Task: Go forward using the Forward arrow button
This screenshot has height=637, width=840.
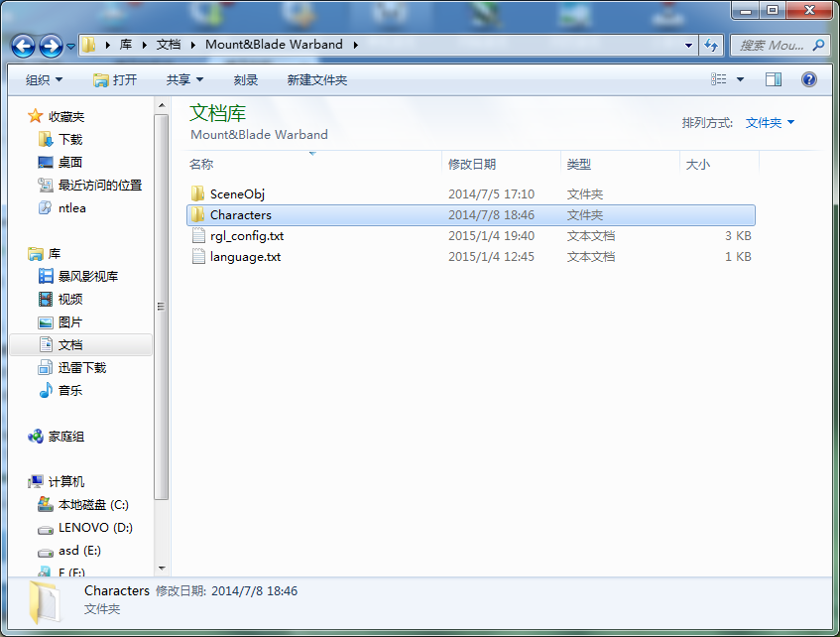Action: (x=51, y=46)
